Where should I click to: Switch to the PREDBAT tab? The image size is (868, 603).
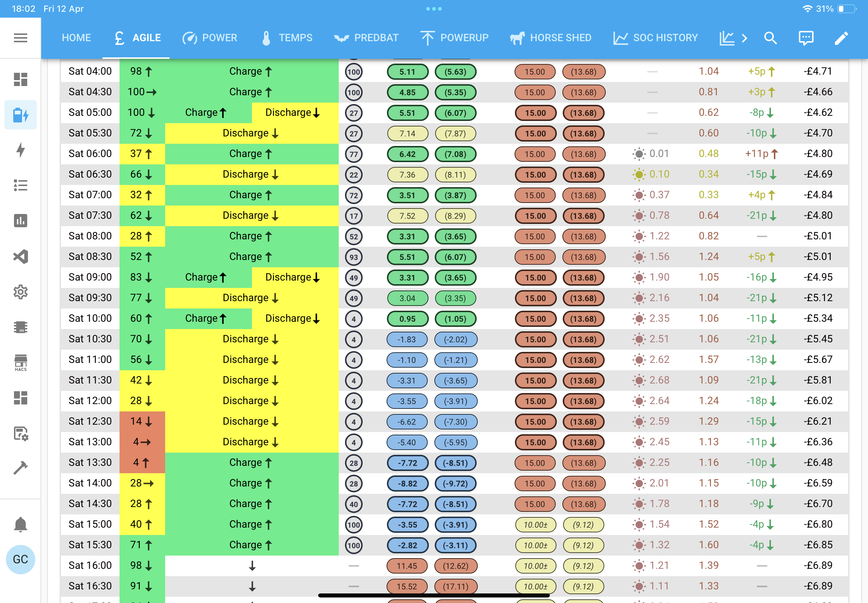(x=366, y=38)
